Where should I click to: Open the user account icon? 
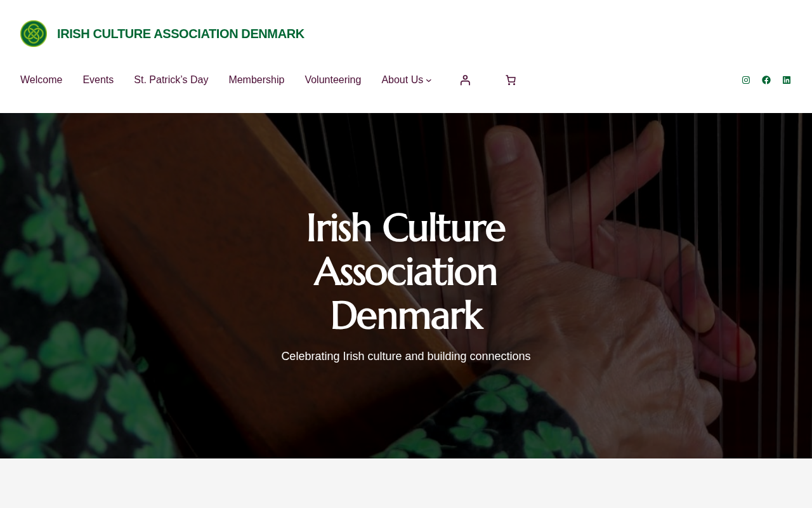pos(465,80)
